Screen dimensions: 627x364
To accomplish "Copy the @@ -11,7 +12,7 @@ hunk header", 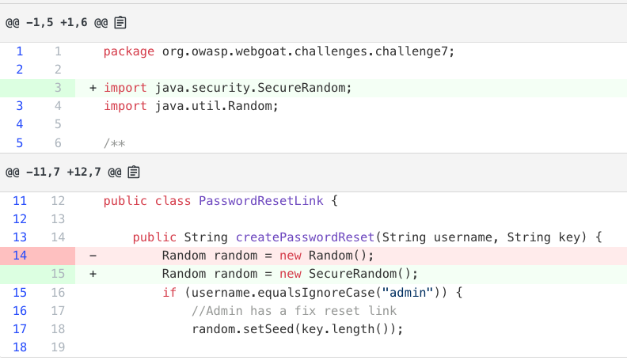I will tap(134, 173).
